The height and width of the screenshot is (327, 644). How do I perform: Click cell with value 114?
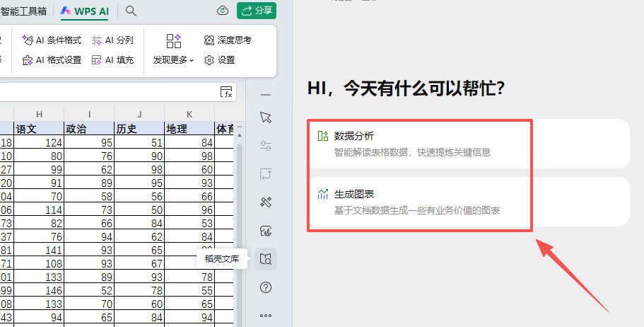click(x=39, y=210)
